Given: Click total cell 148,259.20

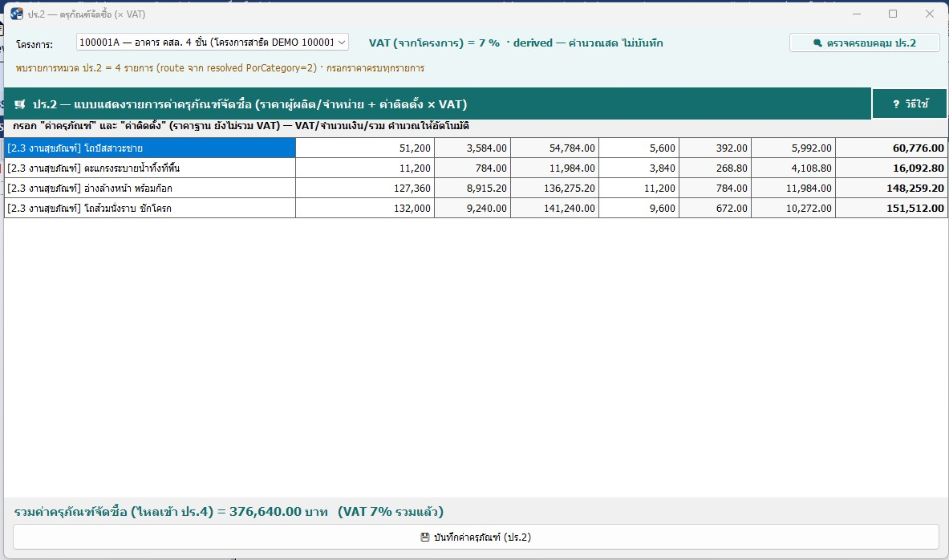Looking at the screenshot, I should tap(891, 188).
